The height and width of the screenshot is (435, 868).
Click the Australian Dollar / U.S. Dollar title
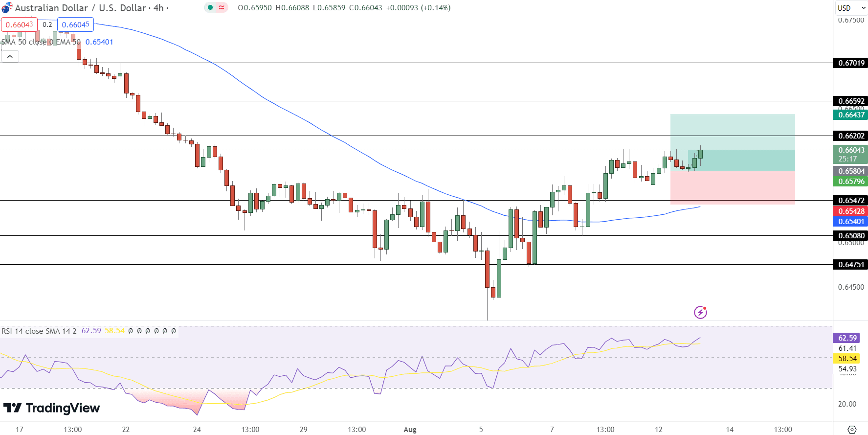click(x=81, y=8)
